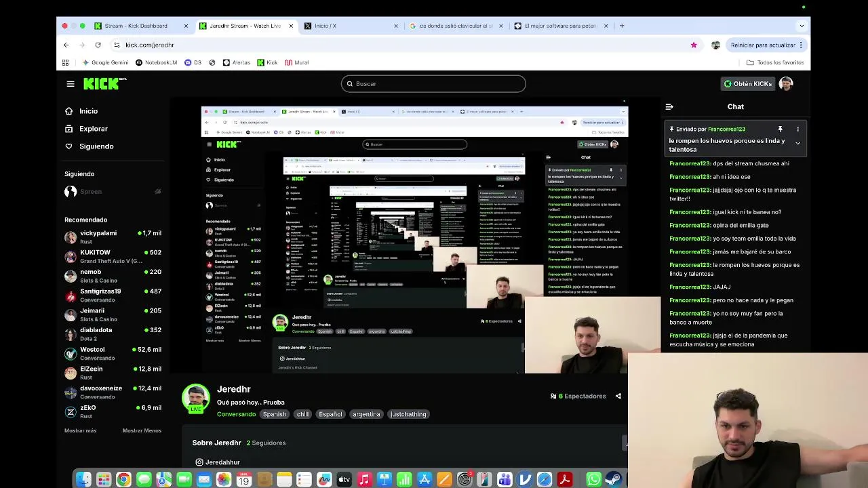Click Reiniciar para actualizar button

coord(767,45)
